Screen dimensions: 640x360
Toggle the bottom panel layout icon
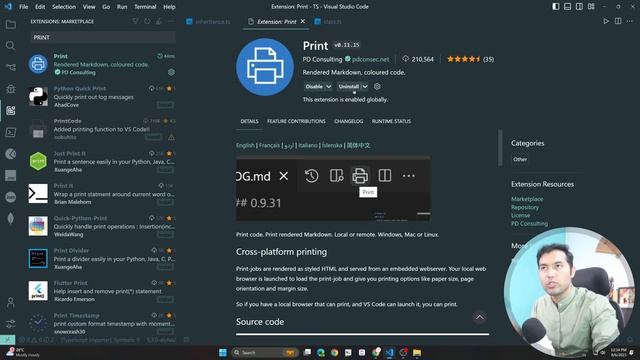567,7
